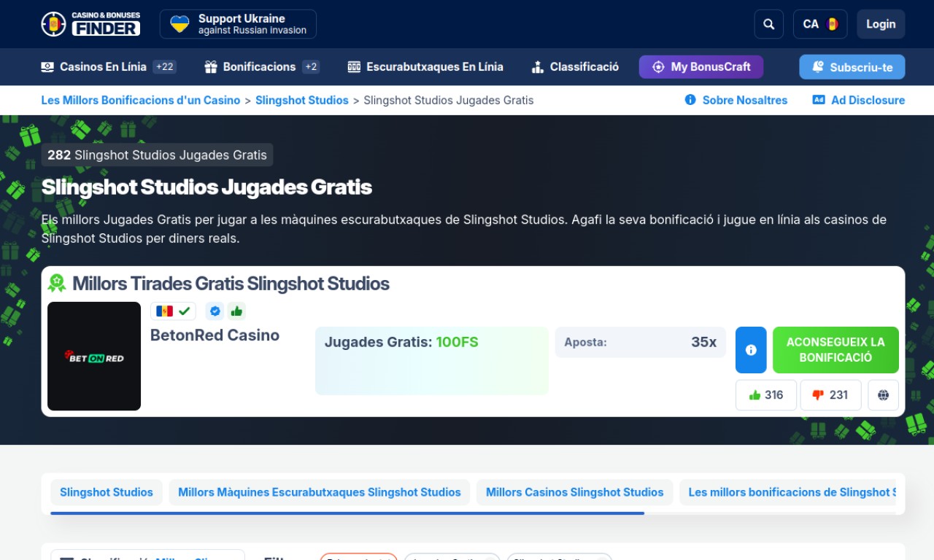934x560 pixels.
Task: Click Aconsegueix la Bonificació button
Action: (835, 350)
